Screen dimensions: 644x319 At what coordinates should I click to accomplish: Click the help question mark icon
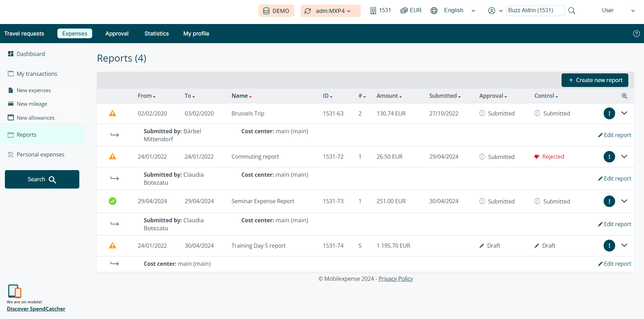coord(636,34)
